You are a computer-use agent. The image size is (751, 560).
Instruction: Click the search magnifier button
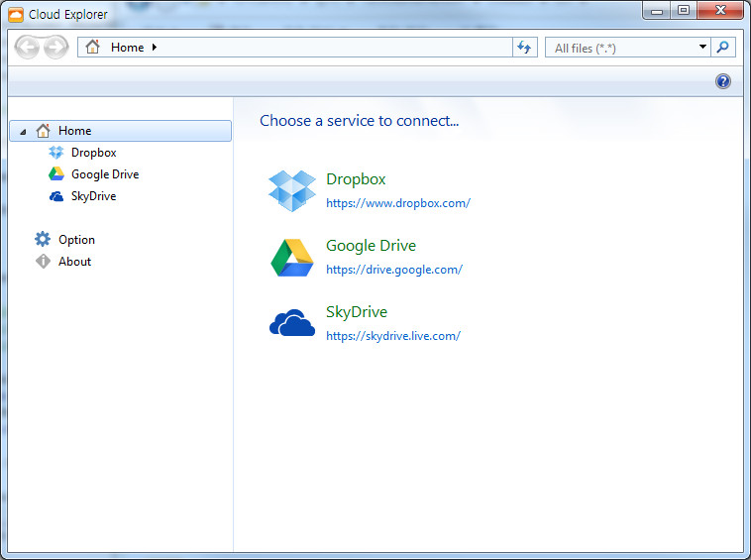tap(722, 48)
